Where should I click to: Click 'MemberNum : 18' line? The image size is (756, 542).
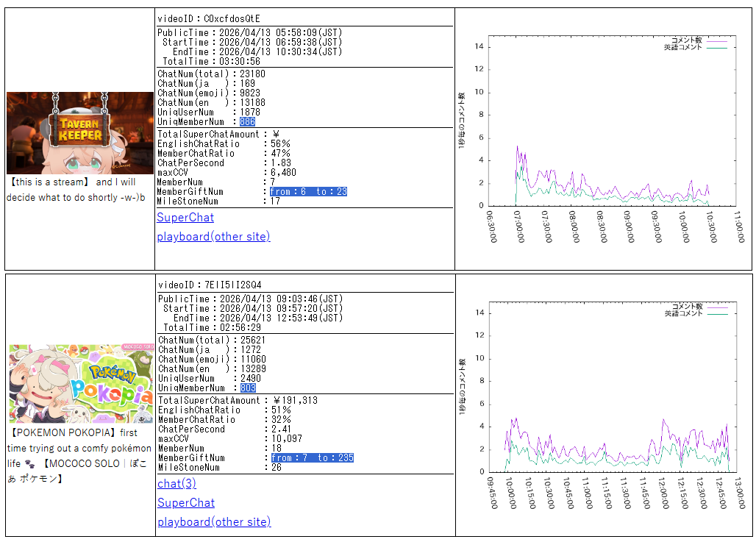pyautogui.click(x=220, y=448)
